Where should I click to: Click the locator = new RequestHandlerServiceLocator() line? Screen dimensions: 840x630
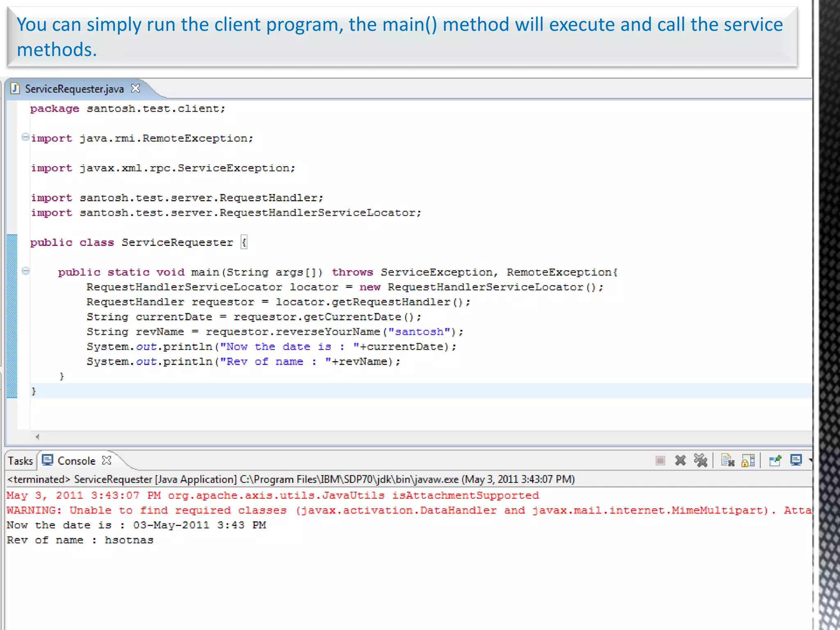click(x=345, y=287)
